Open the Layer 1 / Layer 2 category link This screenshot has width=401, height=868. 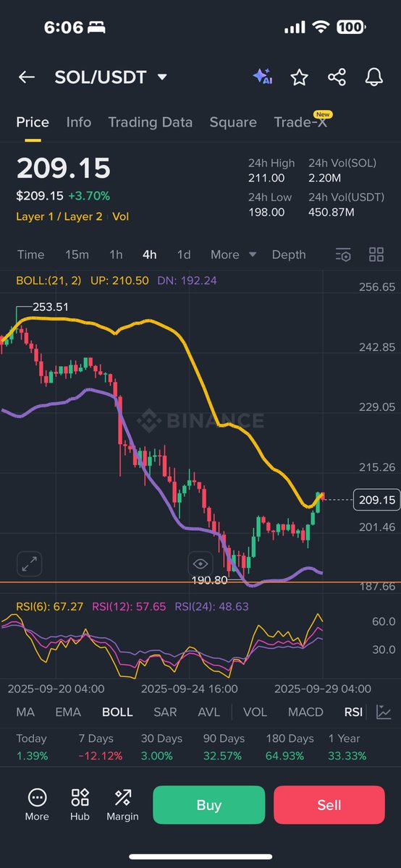(59, 216)
